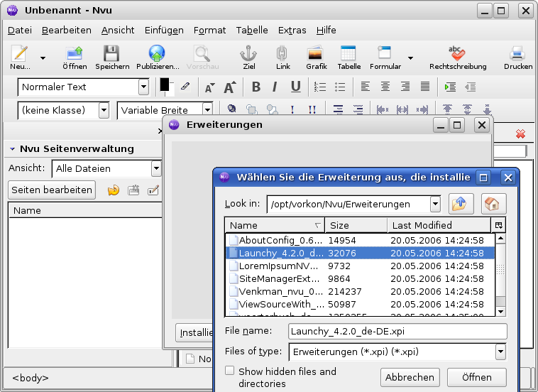
Task: Click the Öffnen folder icon in Nvu toolbar
Action: 75,54
